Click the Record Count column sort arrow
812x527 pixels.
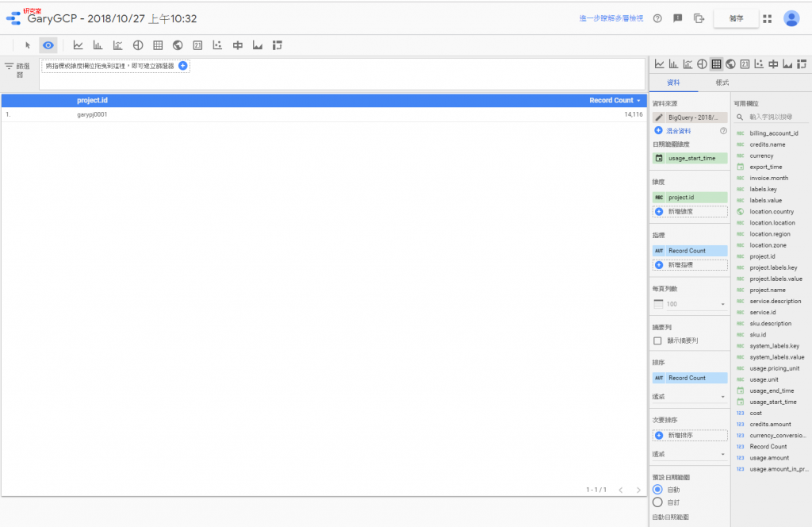(x=638, y=101)
